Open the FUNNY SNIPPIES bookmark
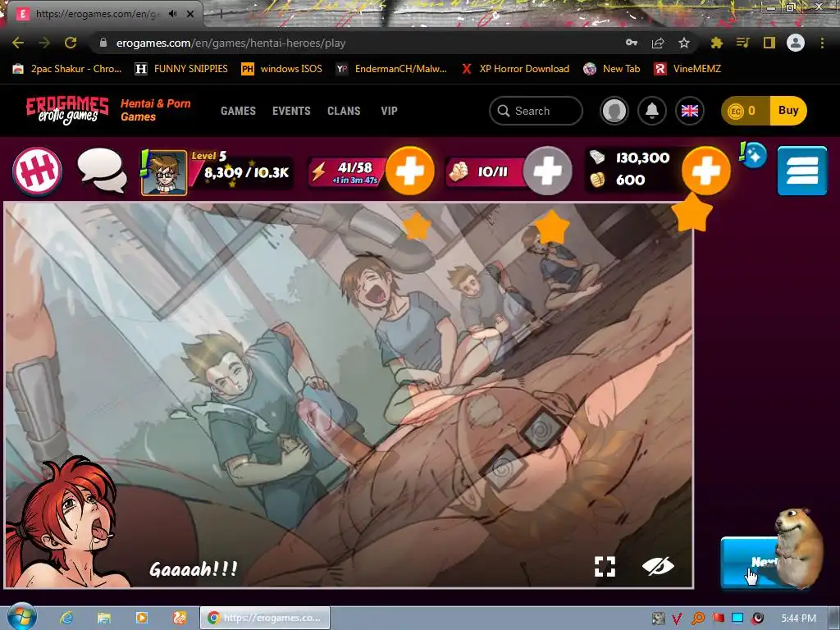Image resolution: width=840 pixels, height=630 pixels. pyautogui.click(x=181, y=69)
